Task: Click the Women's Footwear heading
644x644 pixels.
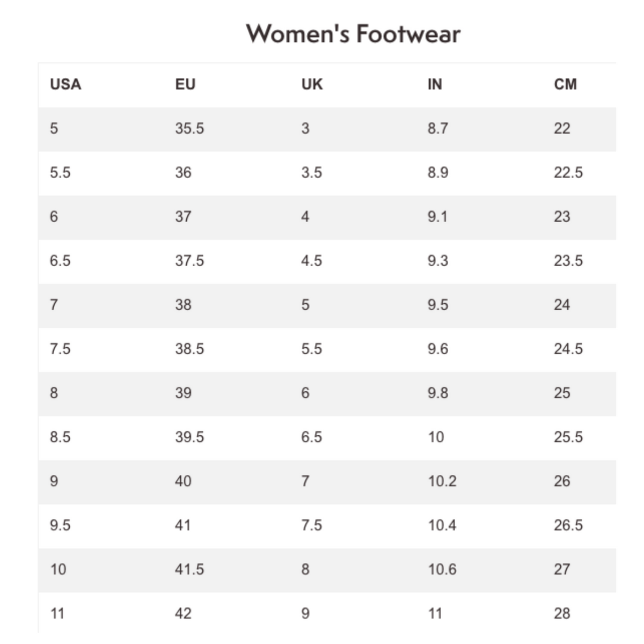Action: pos(353,34)
